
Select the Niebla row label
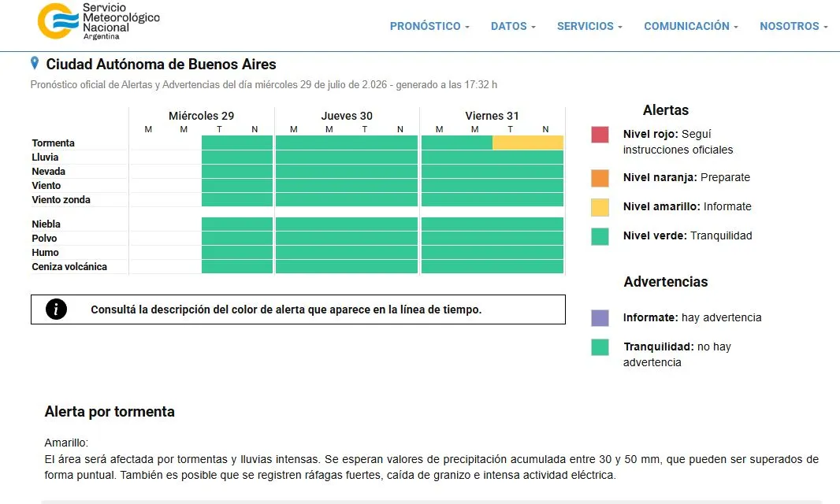pyautogui.click(x=46, y=224)
